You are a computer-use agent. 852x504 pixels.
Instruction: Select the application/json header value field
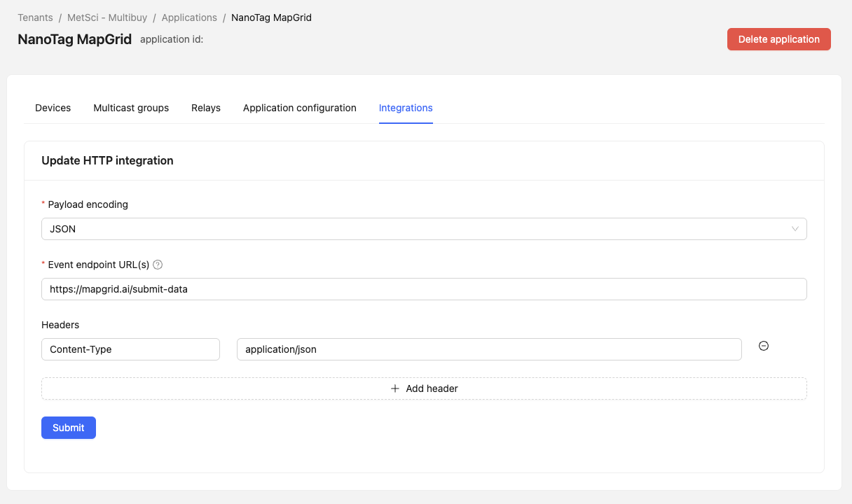[x=488, y=349]
